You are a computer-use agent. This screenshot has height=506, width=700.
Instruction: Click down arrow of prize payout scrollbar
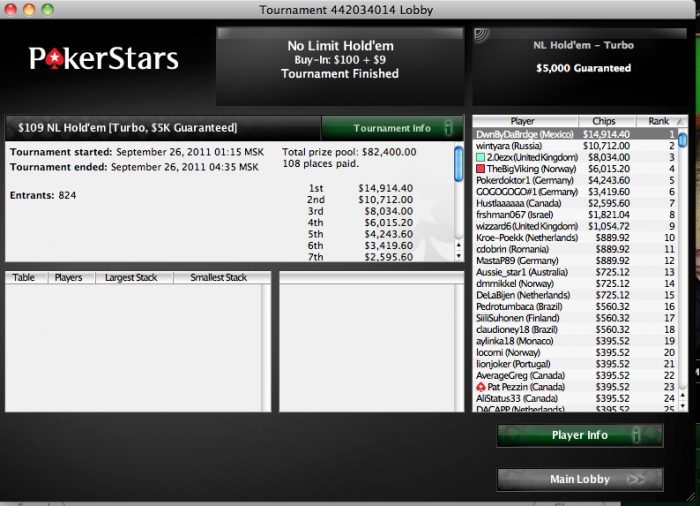point(458,256)
